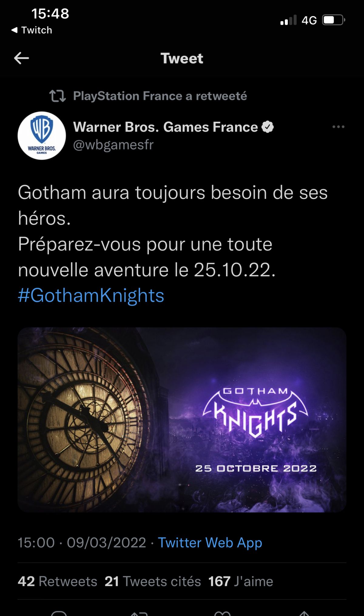This screenshot has height=616, width=364.
Task: Open the @wbgamesfr handle
Action: (x=113, y=145)
